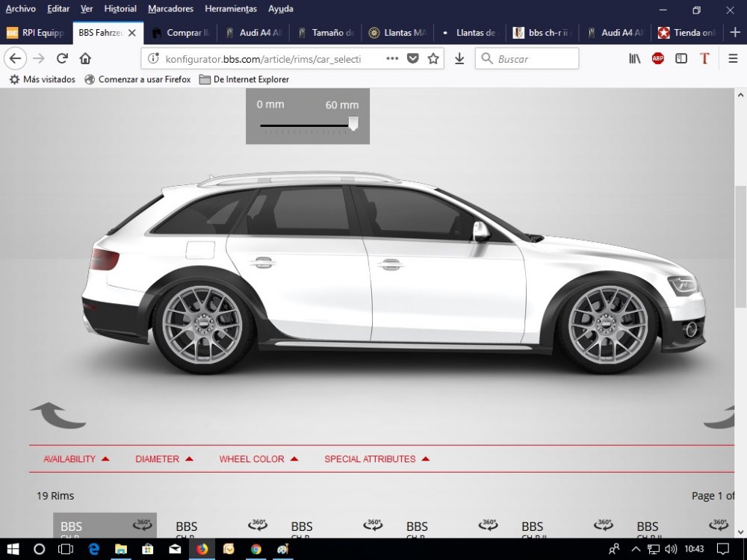Image resolution: width=747 pixels, height=560 pixels.
Task: Show hidden system tray icons
Action: coord(636,549)
